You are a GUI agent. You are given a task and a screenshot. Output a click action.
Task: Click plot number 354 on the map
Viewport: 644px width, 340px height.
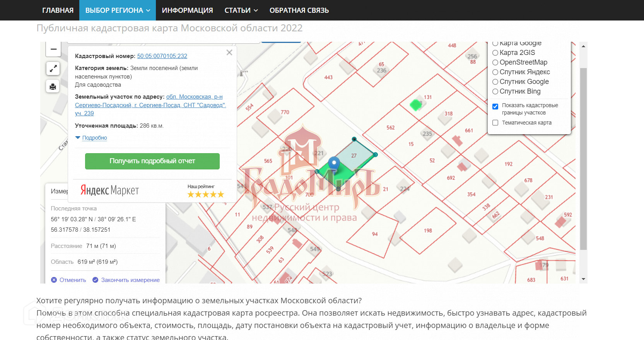[471, 195]
